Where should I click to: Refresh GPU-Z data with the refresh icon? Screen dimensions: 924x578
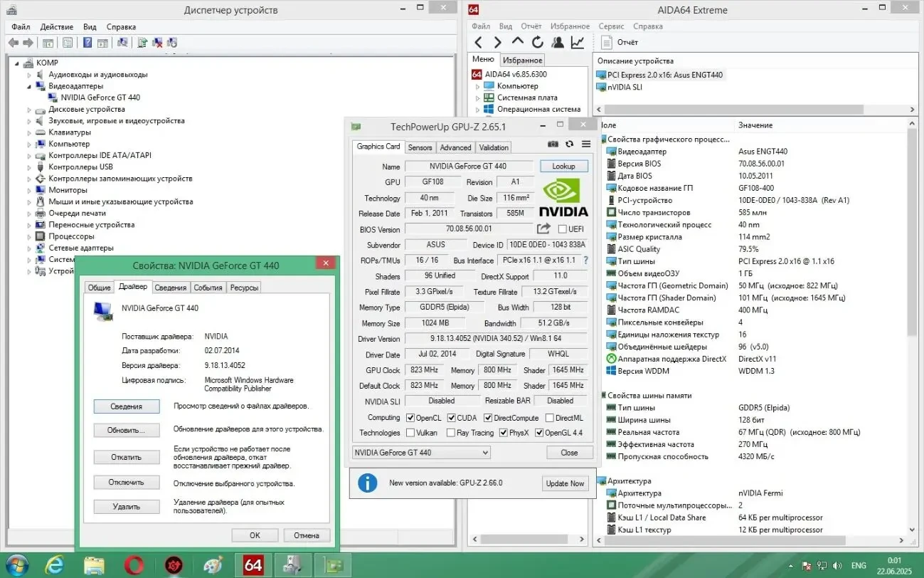(x=569, y=144)
